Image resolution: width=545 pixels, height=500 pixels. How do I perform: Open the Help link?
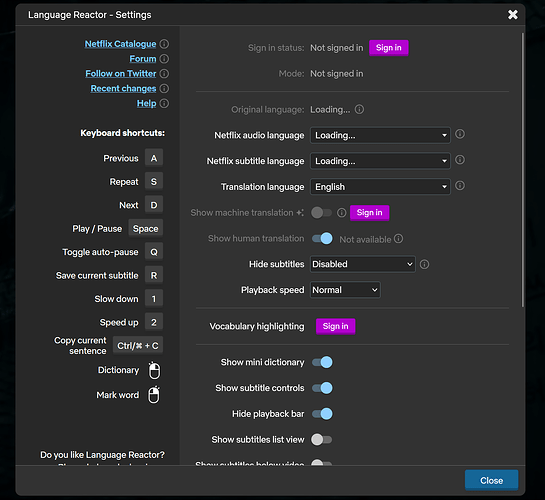click(x=146, y=104)
